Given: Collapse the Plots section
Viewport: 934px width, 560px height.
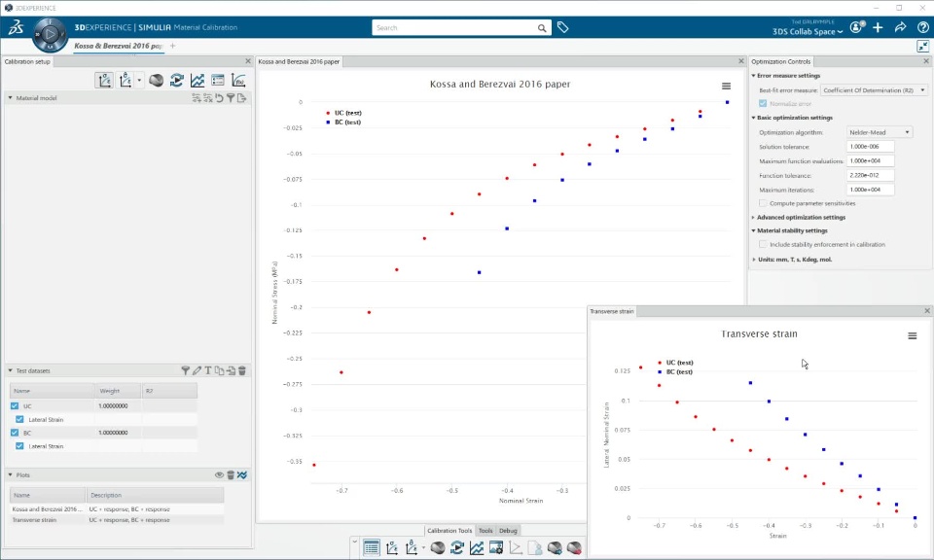Looking at the screenshot, I should tap(10, 474).
